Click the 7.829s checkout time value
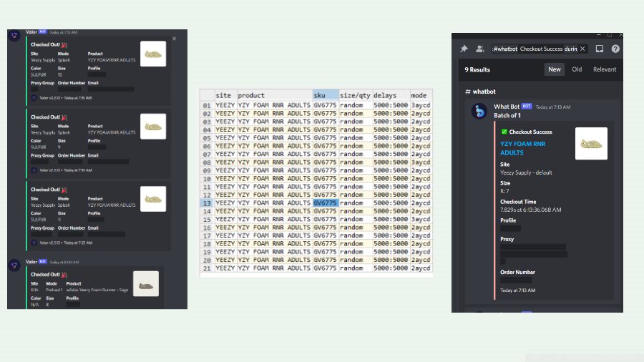The height and width of the screenshot is (362, 644). pyautogui.click(x=530, y=210)
